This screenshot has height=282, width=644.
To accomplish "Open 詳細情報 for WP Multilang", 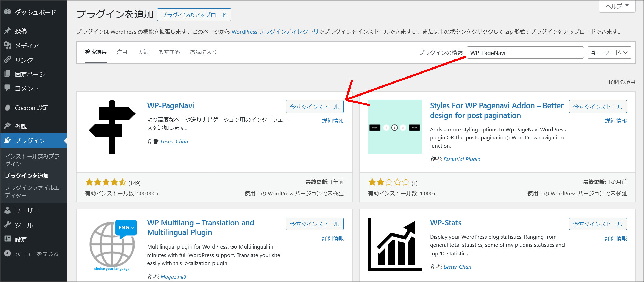I will click(x=333, y=238).
